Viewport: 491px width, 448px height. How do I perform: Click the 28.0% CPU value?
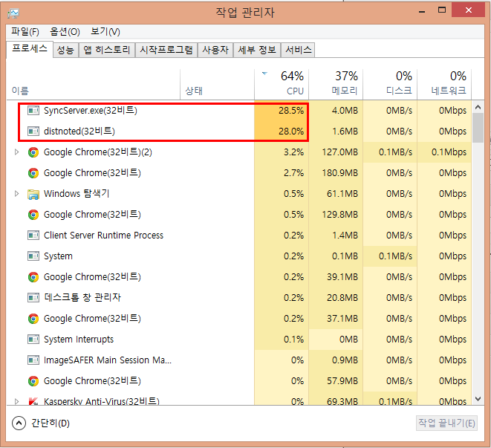(291, 132)
